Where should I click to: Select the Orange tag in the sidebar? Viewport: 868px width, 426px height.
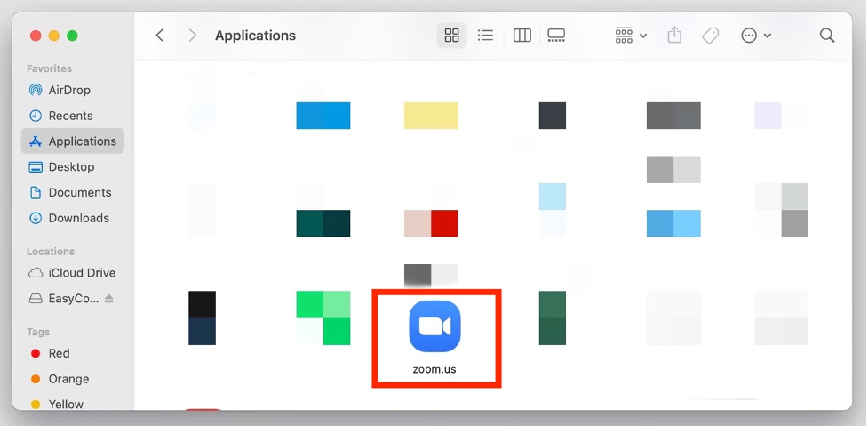[x=68, y=379]
